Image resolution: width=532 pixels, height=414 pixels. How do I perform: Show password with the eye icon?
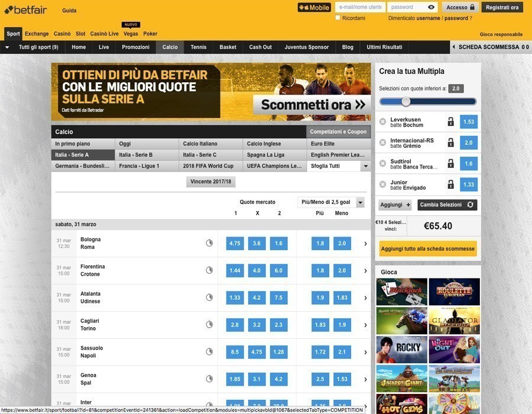coord(431,7)
